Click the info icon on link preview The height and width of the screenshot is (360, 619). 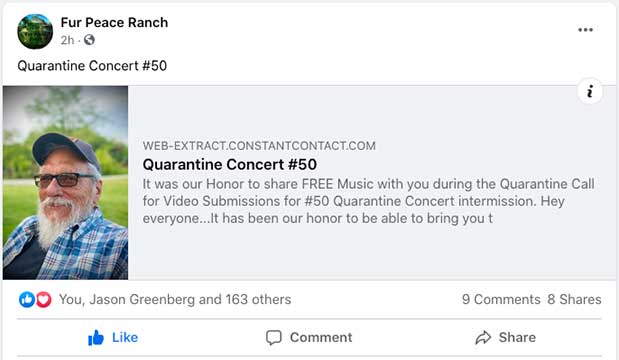[x=590, y=92]
